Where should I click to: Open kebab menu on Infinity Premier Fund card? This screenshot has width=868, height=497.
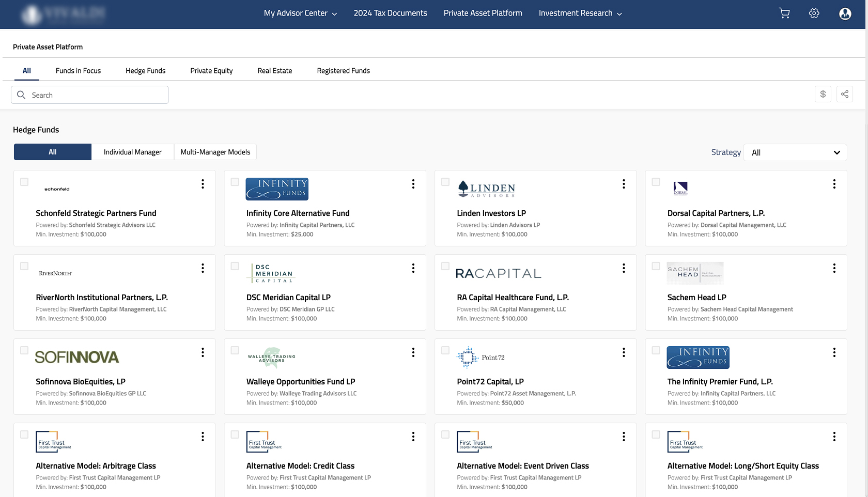834,352
